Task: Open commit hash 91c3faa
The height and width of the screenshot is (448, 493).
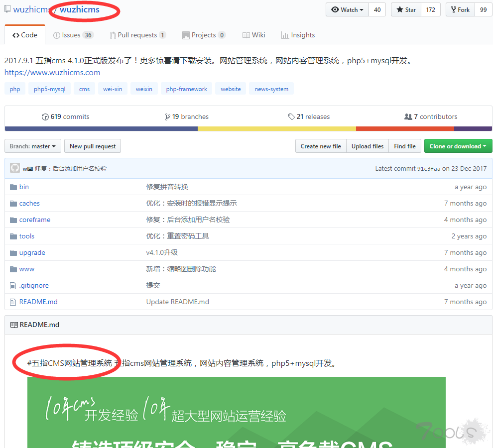Action: (x=429, y=169)
